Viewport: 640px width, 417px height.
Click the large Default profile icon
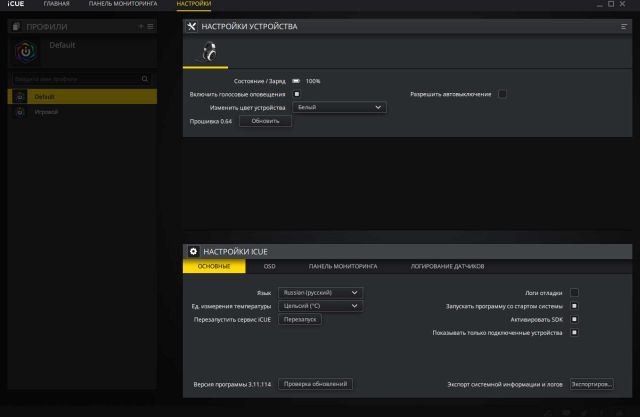pos(27,52)
